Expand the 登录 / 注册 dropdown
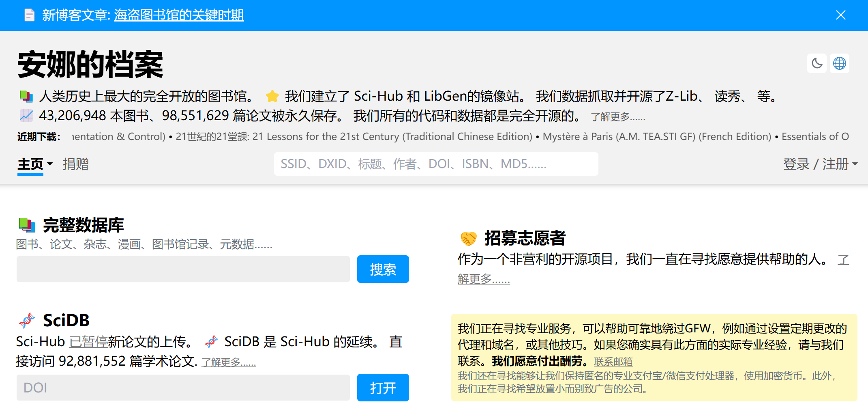 pyautogui.click(x=820, y=164)
